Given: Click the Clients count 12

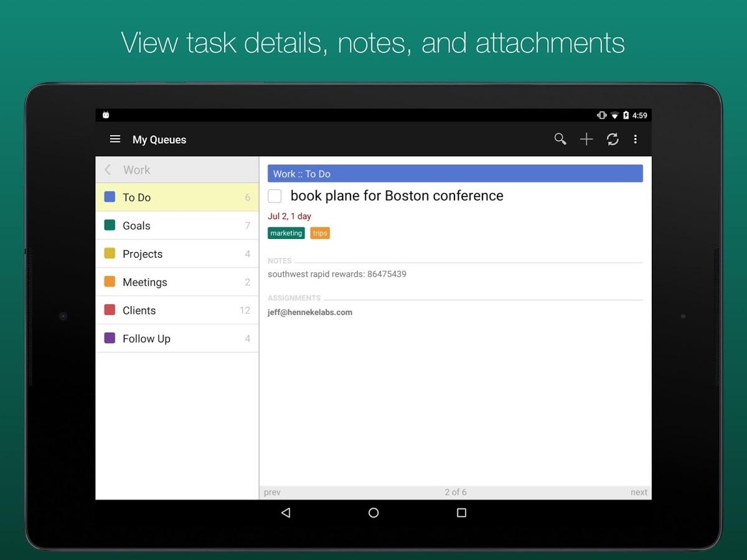Looking at the screenshot, I should (x=245, y=310).
